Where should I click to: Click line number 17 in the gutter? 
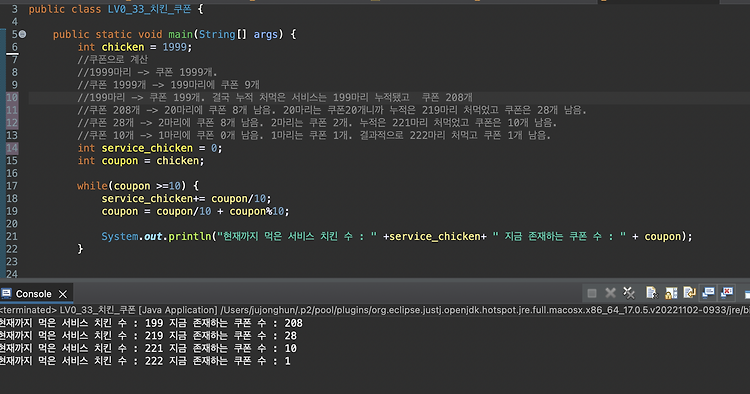click(x=12, y=186)
